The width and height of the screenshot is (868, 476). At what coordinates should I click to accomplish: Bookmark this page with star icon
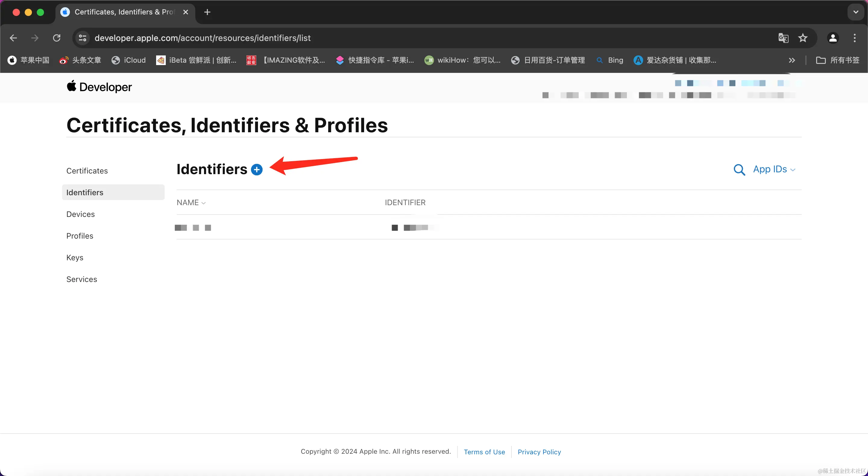803,38
